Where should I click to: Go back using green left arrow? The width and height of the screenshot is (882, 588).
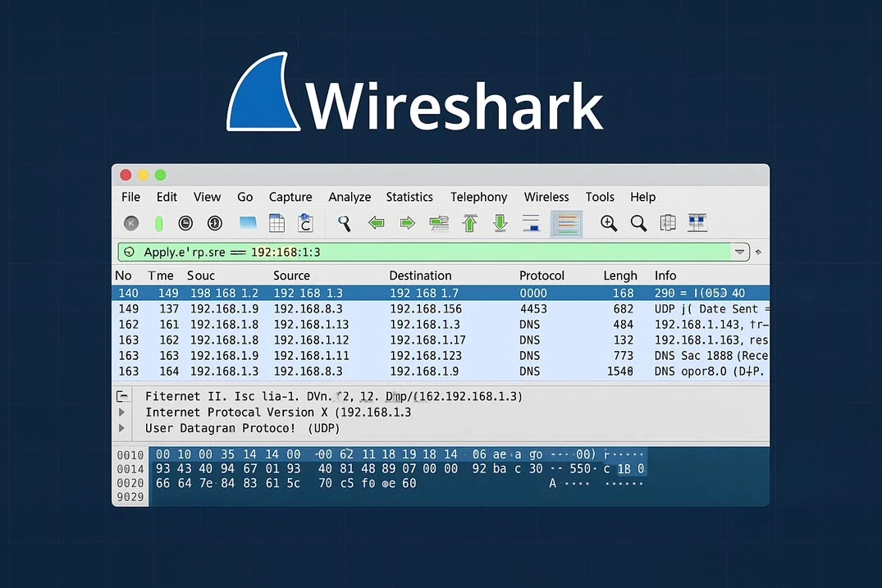point(376,223)
